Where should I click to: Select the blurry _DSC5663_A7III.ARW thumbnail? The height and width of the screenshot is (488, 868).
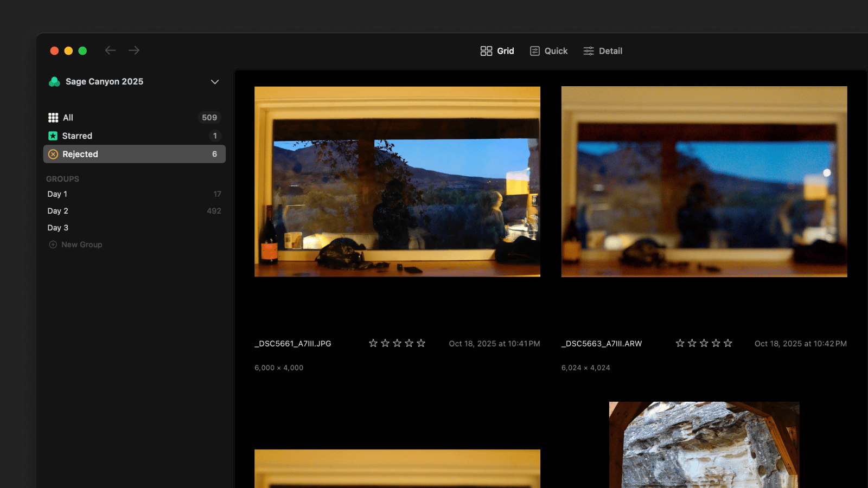coord(704,182)
